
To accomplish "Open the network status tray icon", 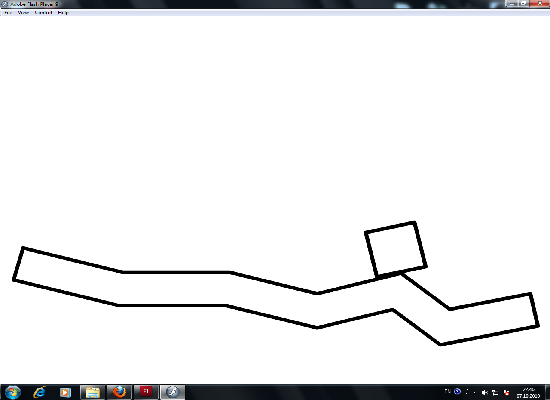I will pyautogui.click(x=495, y=392).
